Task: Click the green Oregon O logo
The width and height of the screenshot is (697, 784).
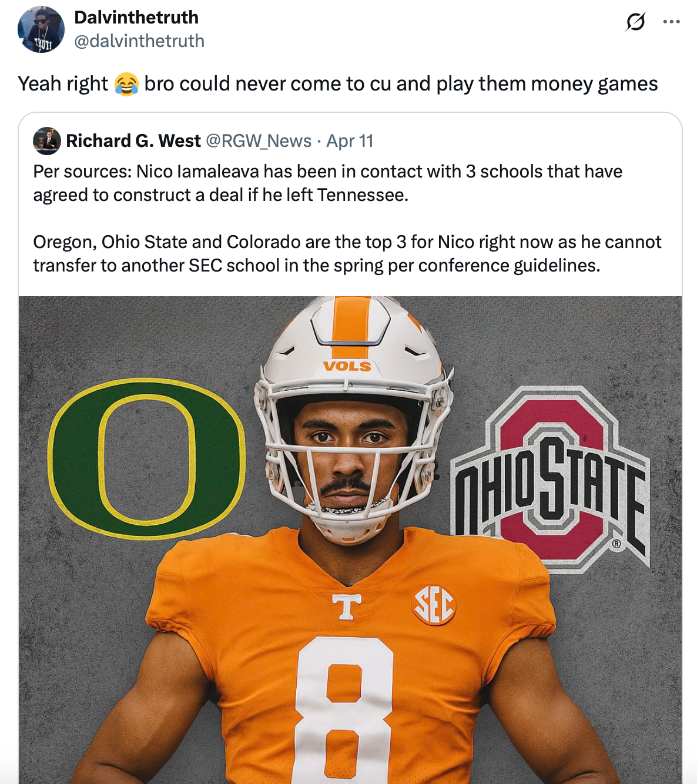Action: tap(146, 458)
